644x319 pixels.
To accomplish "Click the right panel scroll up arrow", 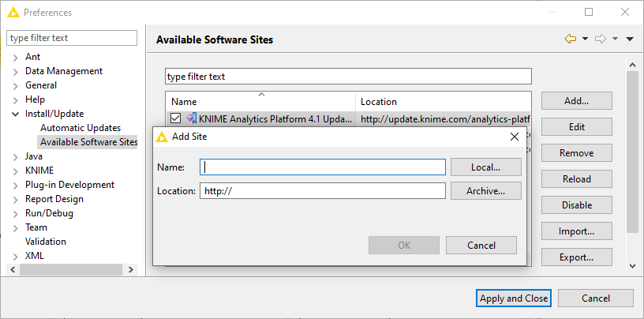I will [x=632, y=65].
